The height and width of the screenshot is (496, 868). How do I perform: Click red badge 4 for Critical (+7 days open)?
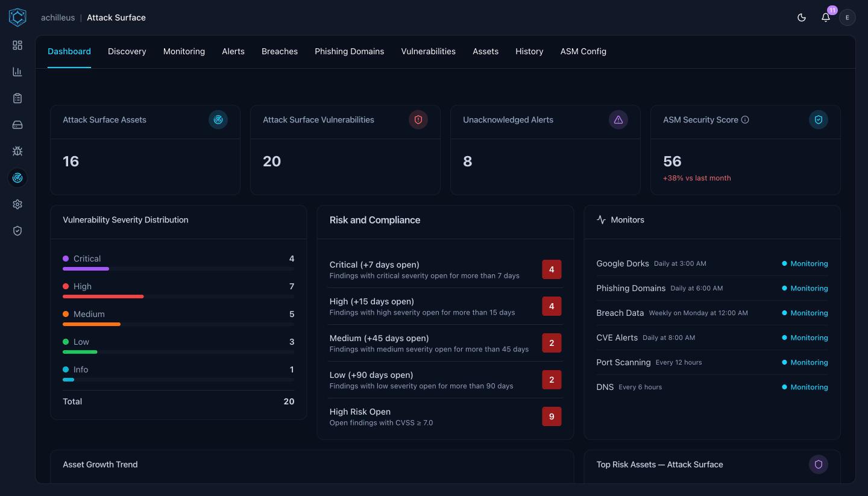(x=552, y=269)
